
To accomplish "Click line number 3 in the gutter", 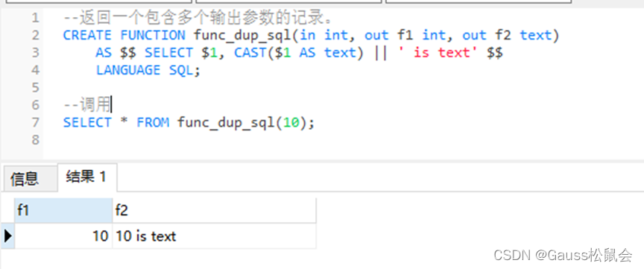I will coord(35,53).
